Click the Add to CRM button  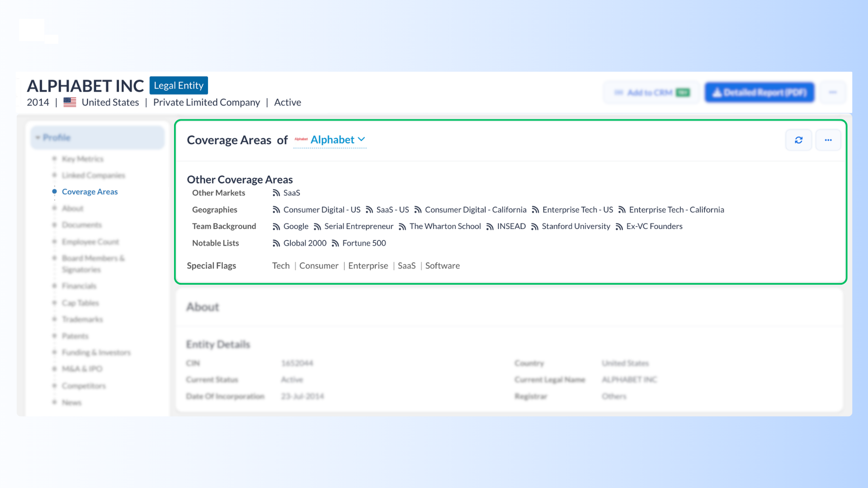651,93
